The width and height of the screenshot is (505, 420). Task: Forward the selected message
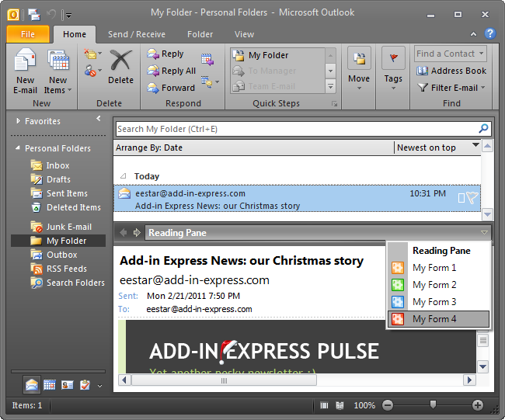[171, 88]
